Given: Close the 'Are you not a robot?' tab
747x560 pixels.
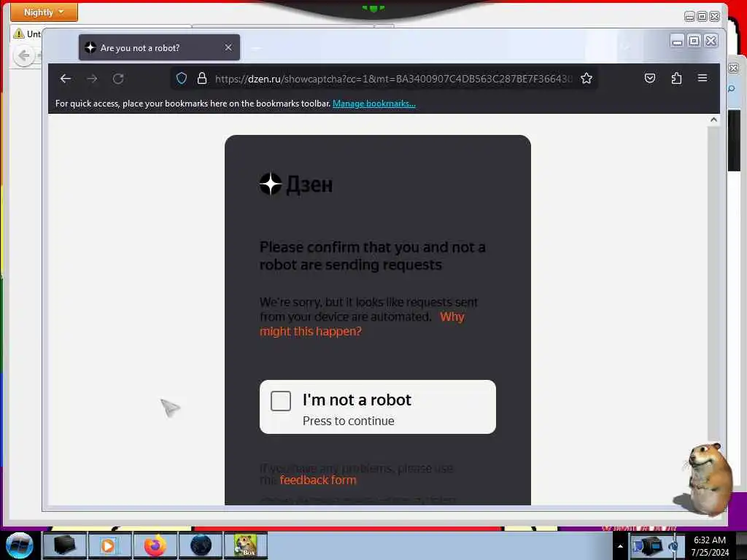Looking at the screenshot, I should [x=228, y=47].
